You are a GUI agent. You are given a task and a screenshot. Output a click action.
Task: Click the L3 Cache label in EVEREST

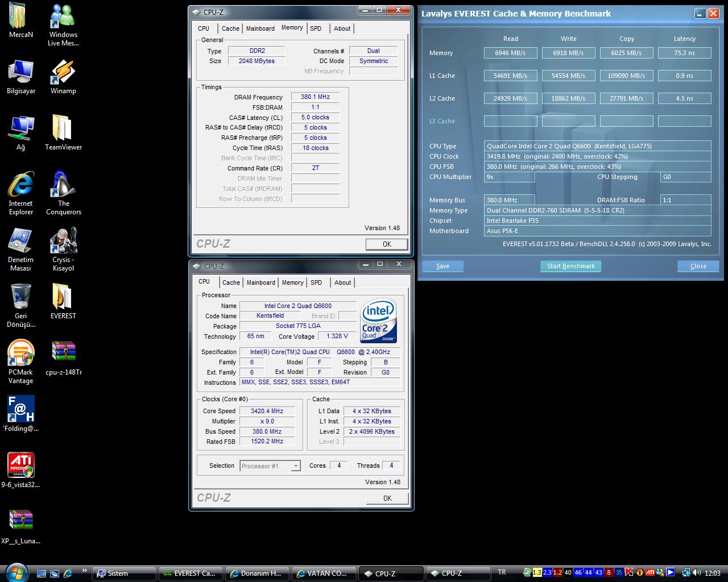tap(442, 121)
